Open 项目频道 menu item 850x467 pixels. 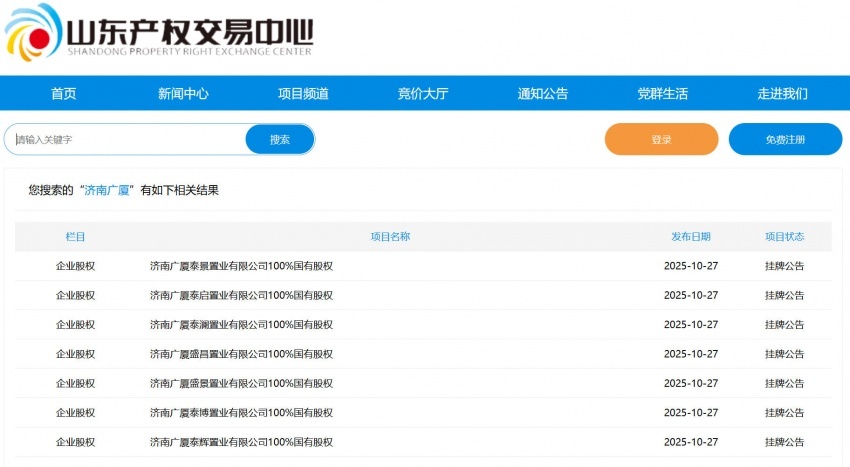click(303, 93)
